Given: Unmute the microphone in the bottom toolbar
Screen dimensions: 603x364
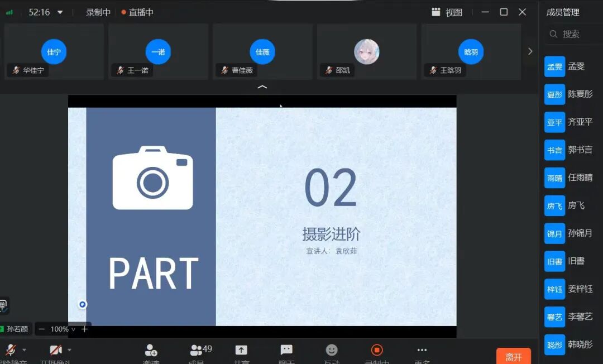Looking at the screenshot, I should click(x=11, y=350).
